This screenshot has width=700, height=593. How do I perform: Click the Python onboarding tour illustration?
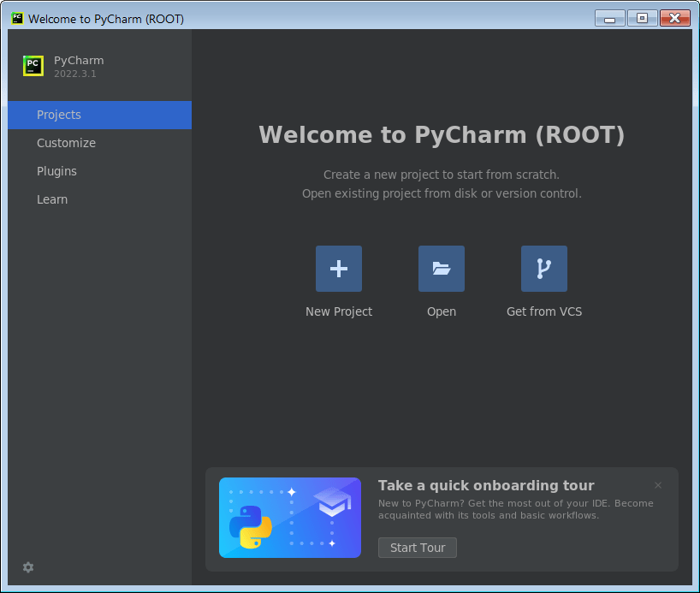click(x=290, y=518)
